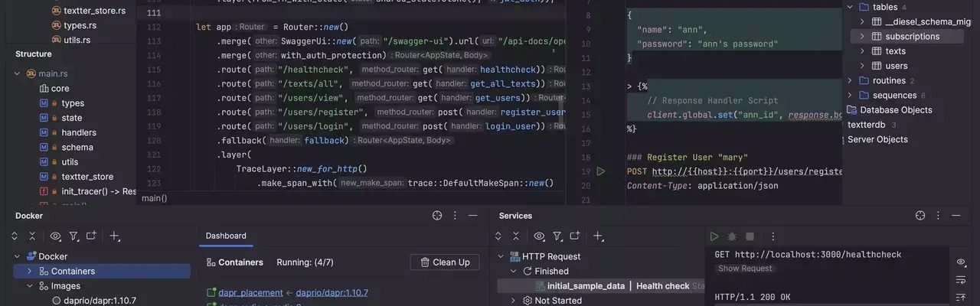The image size is (980, 306).
Task: Collapse all nodes in the Docker tree
Action: tap(32, 236)
